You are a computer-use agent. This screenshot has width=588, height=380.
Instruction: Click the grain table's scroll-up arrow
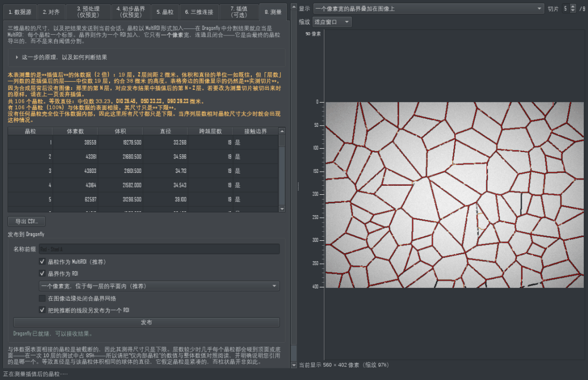pyautogui.click(x=282, y=131)
